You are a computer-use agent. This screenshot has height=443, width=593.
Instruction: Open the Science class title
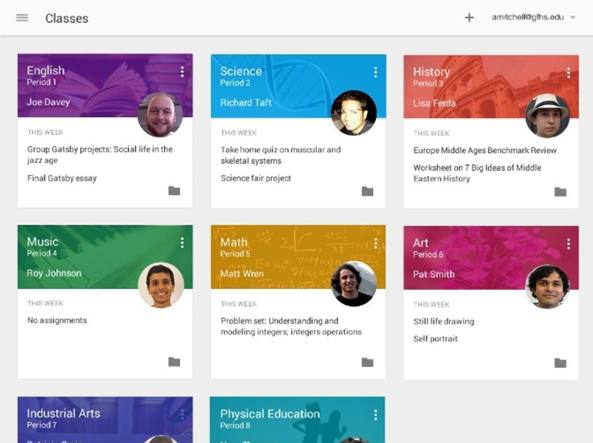point(241,71)
